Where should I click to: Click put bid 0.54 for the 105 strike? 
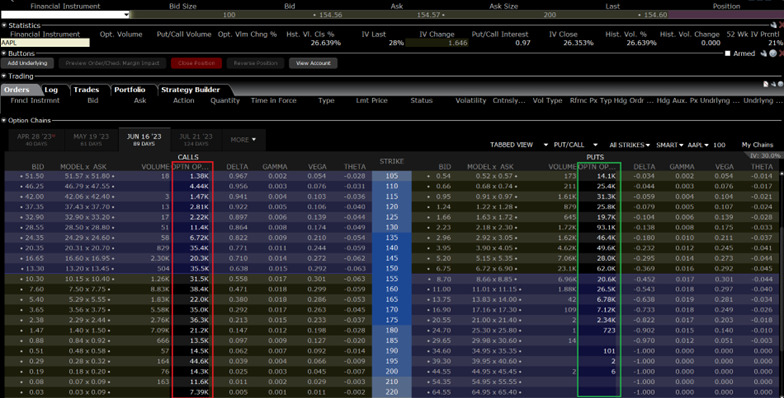[443, 176]
